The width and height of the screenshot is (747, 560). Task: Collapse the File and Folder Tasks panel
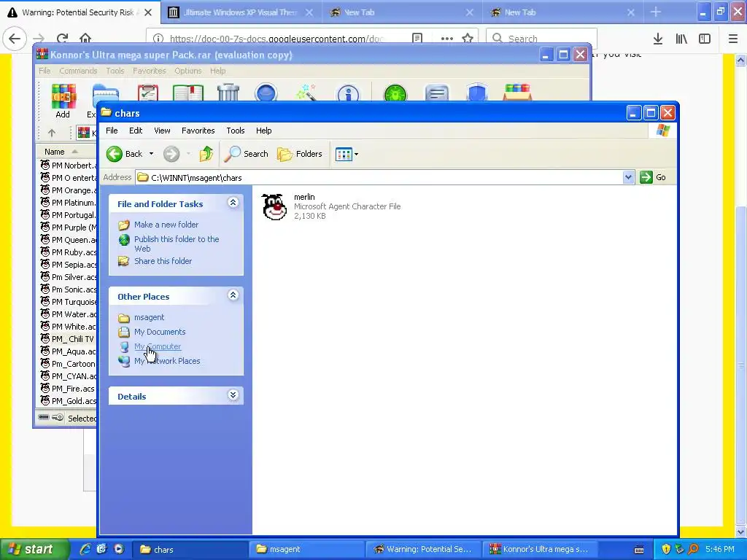pos(233,203)
